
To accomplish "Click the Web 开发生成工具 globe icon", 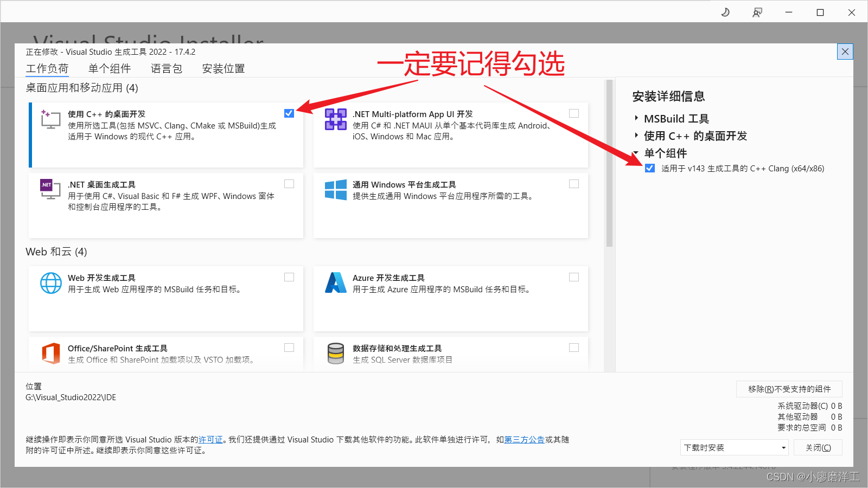I will coord(51,283).
